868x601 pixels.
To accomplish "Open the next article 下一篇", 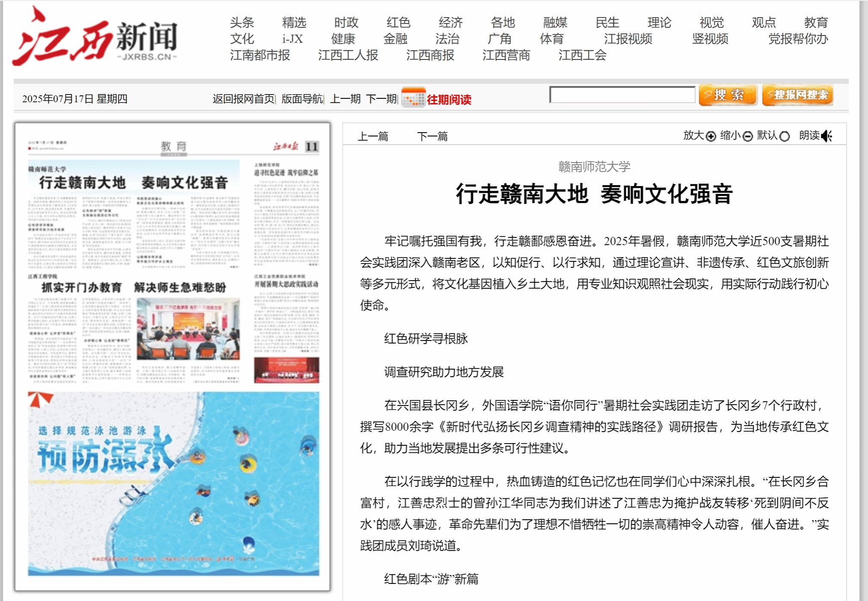I will [432, 136].
